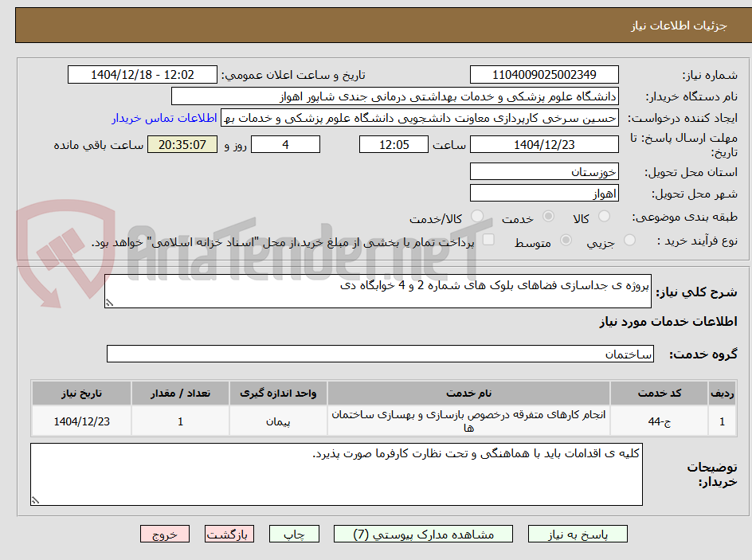The width and height of the screenshot is (752, 560).
Task: Click the چاپ print button
Action: tap(294, 534)
